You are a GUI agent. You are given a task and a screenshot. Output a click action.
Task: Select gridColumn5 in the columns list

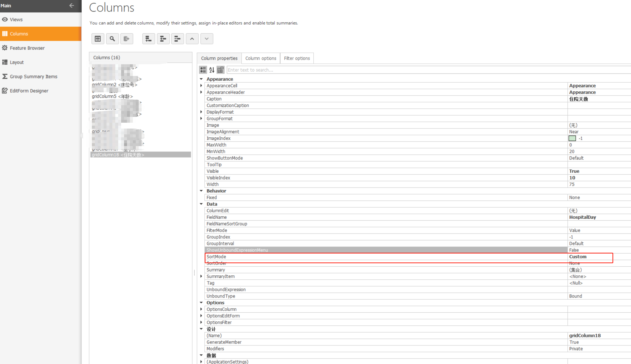112,96
